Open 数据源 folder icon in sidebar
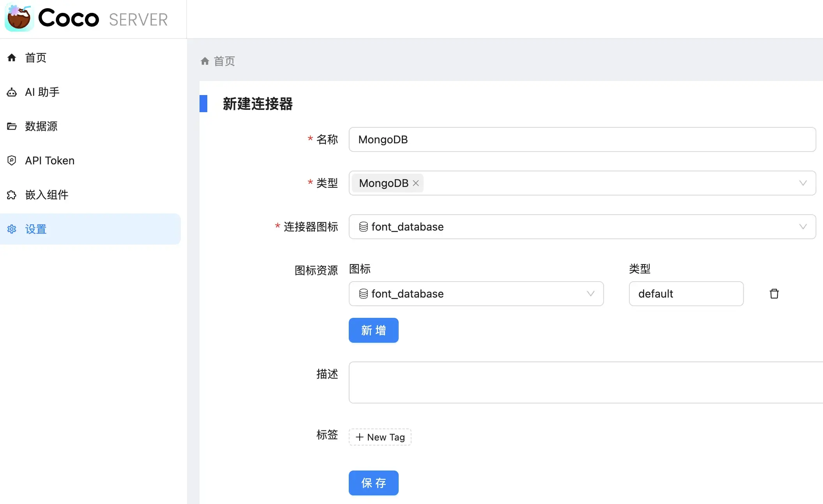Screen dimensions: 823x504 click(x=12, y=126)
